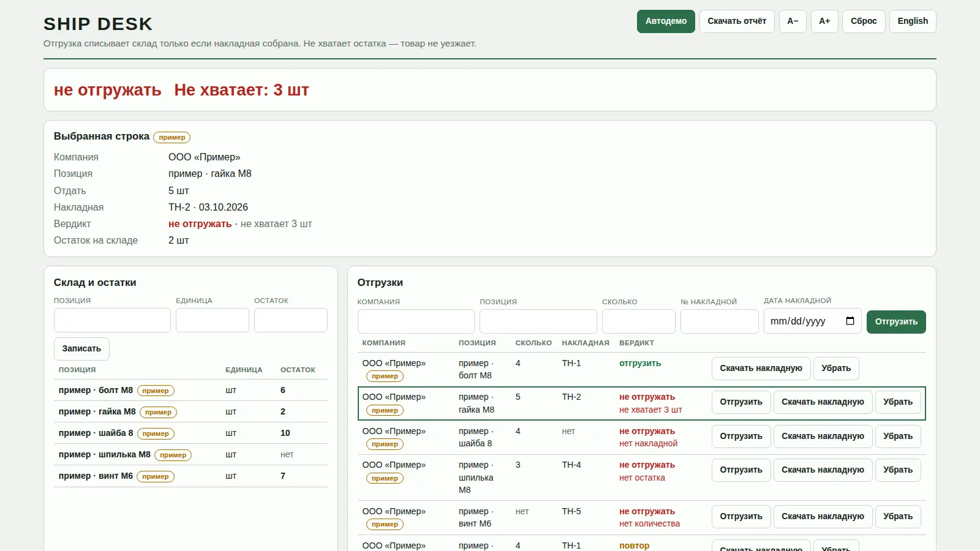Click the green «отгрузить» verdict text
Viewport: 980px width, 551px height.
click(640, 364)
